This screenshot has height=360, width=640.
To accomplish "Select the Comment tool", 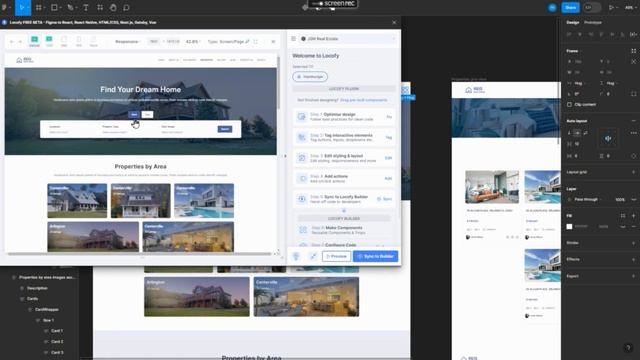I will coord(127,7).
